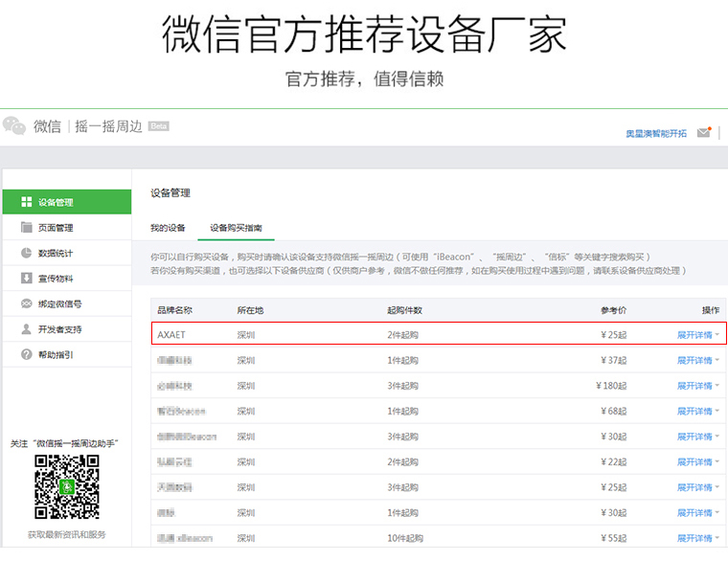
Task: Click the ¥37起 price cell
Action: point(613,360)
